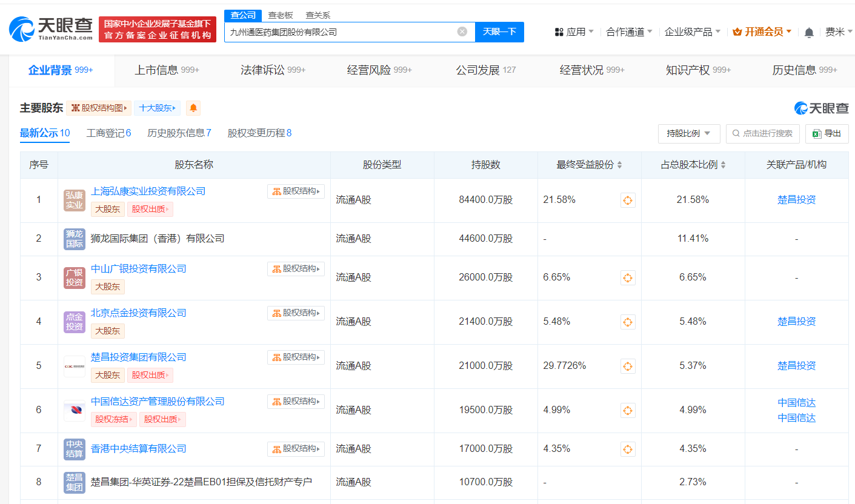Click beneficiary target icon for 中国信达 row
This screenshot has width=855, height=504.
coord(628,410)
